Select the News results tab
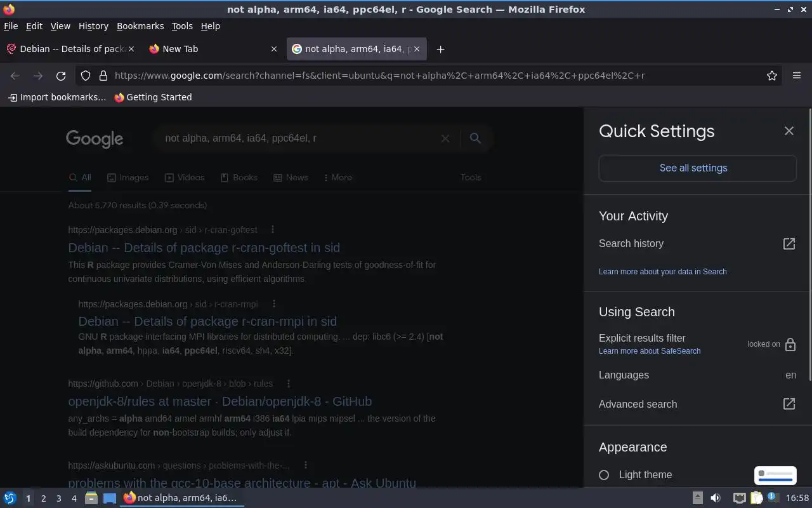812x508 pixels. (291, 177)
